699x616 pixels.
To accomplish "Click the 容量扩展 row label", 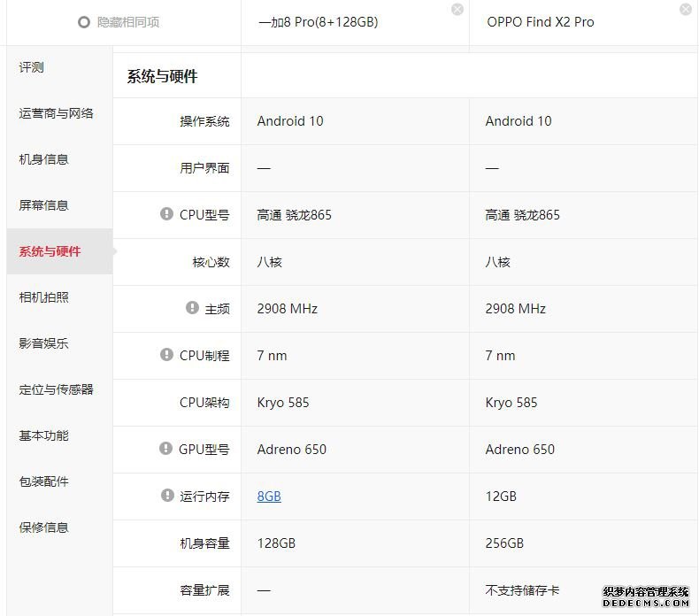I will tap(204, 590).
